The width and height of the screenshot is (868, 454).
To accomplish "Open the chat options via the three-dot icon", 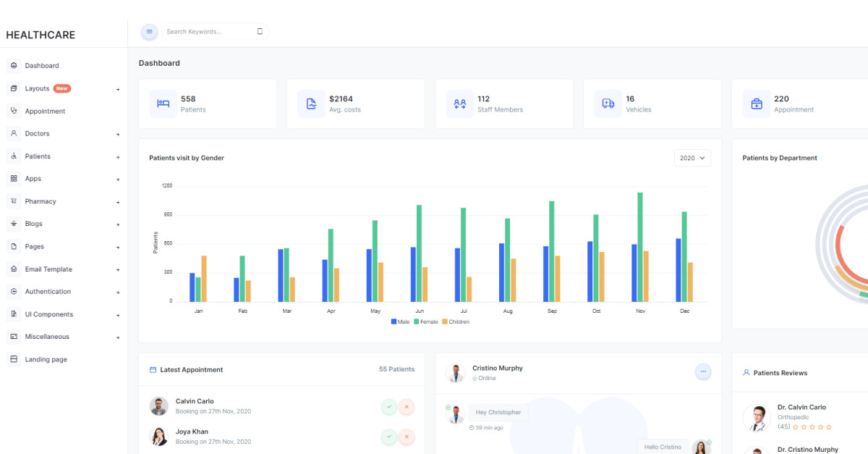I will pyautogui.click(x=703, y=371).
